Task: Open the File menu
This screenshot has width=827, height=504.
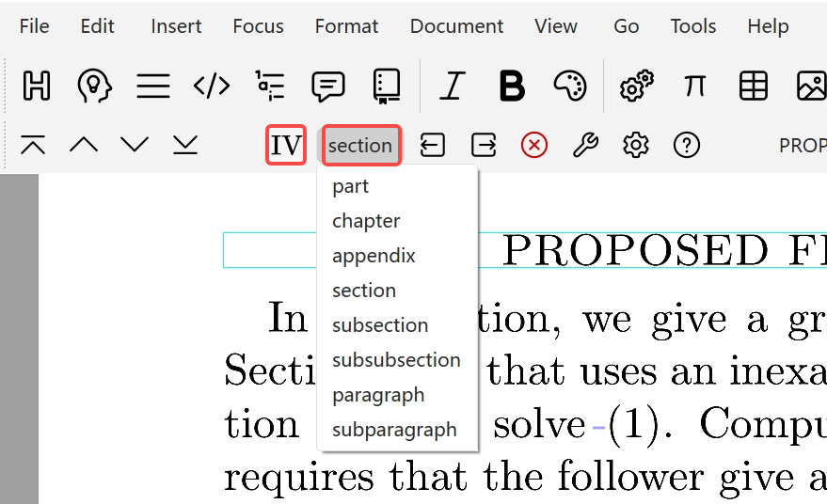Action: click(x=34, y=26)
